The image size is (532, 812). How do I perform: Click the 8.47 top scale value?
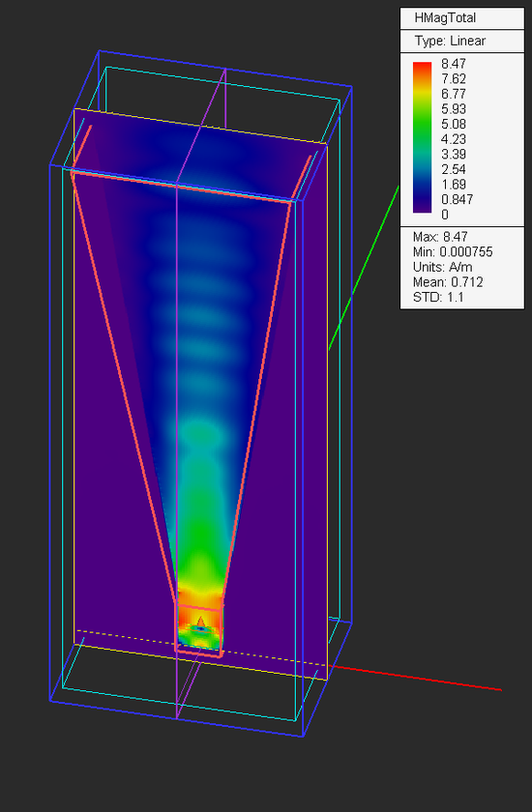coord(454,64)
